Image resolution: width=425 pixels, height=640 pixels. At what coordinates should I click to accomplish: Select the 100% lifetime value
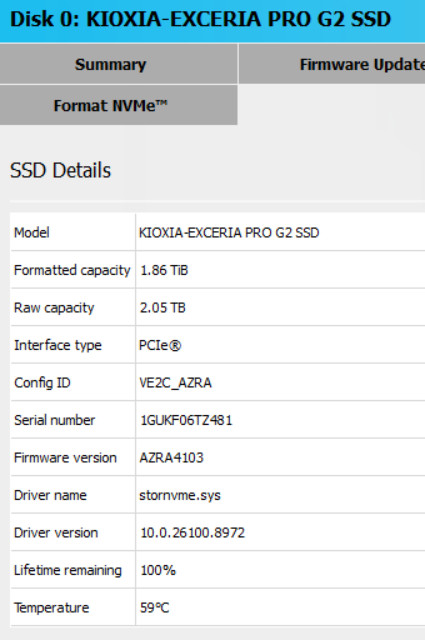(158, 570)
